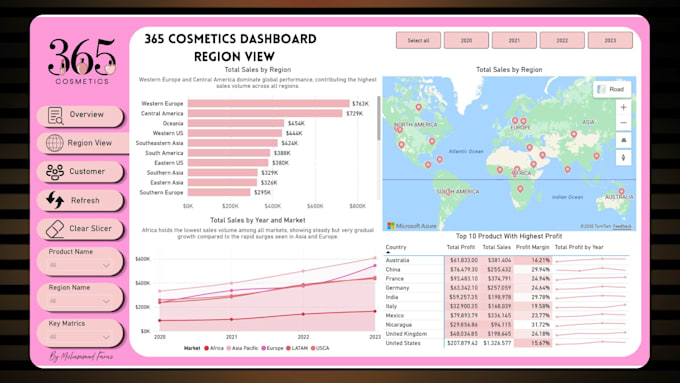Click the Southern Europe sales bar

219,193
